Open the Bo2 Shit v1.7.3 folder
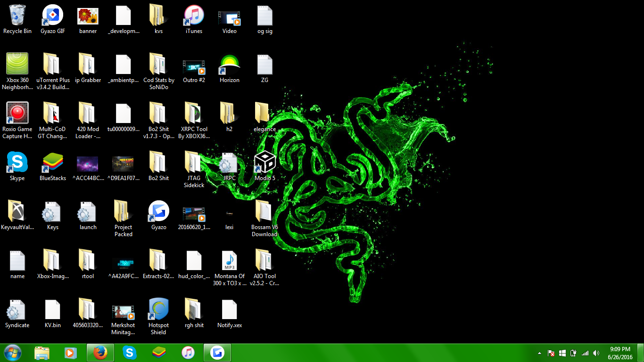The height and width of the screenshot is (362, 644). pos(158,121)
